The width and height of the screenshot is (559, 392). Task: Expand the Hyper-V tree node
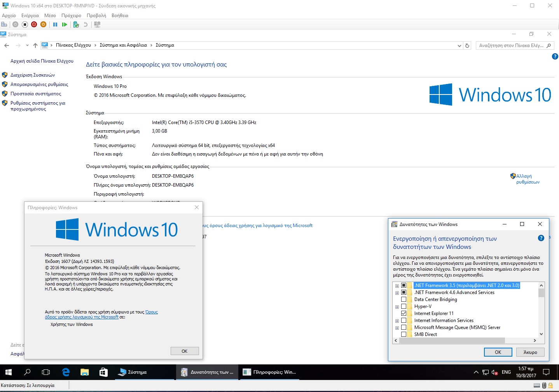[x=397, y=307]
